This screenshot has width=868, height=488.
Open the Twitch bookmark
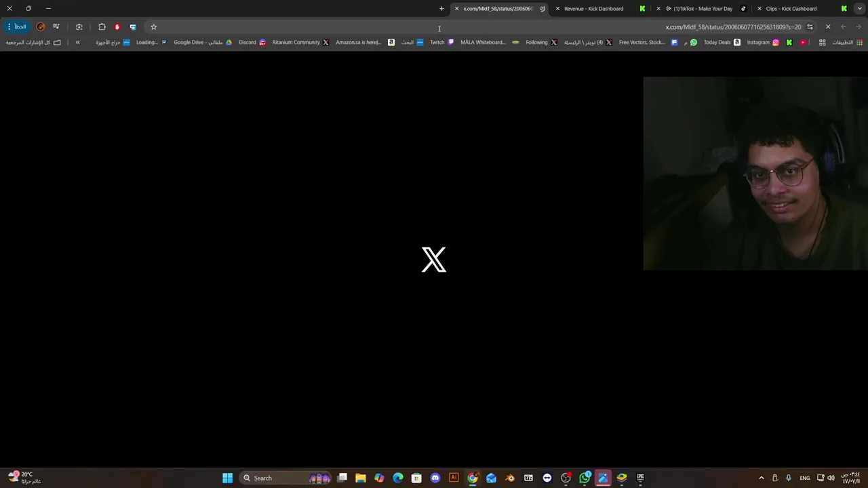tap(442, 42)
